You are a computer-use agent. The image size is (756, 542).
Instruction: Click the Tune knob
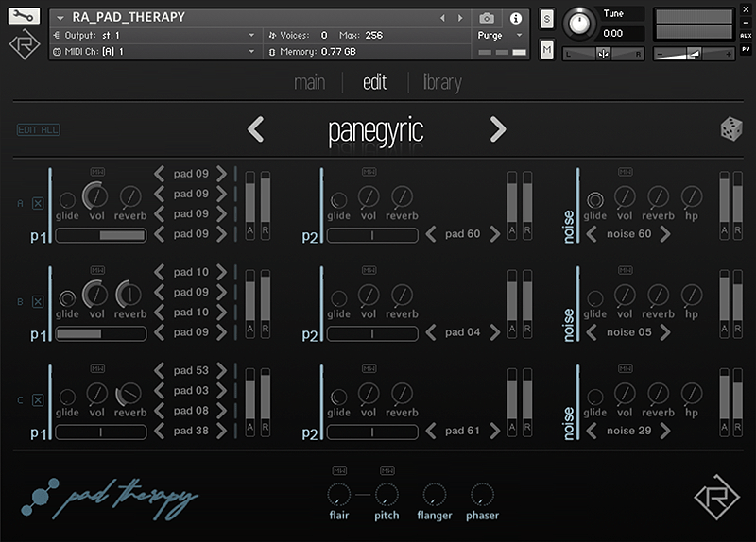(x=579, y=23)
